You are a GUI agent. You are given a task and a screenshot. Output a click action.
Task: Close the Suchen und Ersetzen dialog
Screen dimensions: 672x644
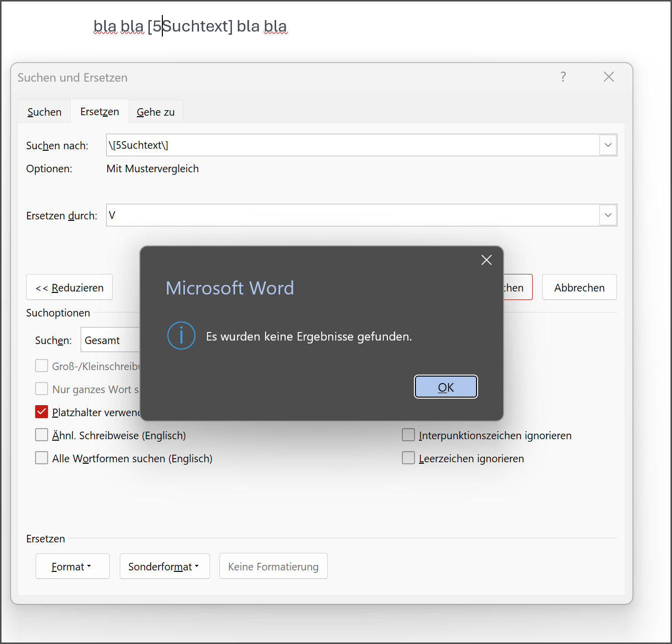(x=608, y=77)
